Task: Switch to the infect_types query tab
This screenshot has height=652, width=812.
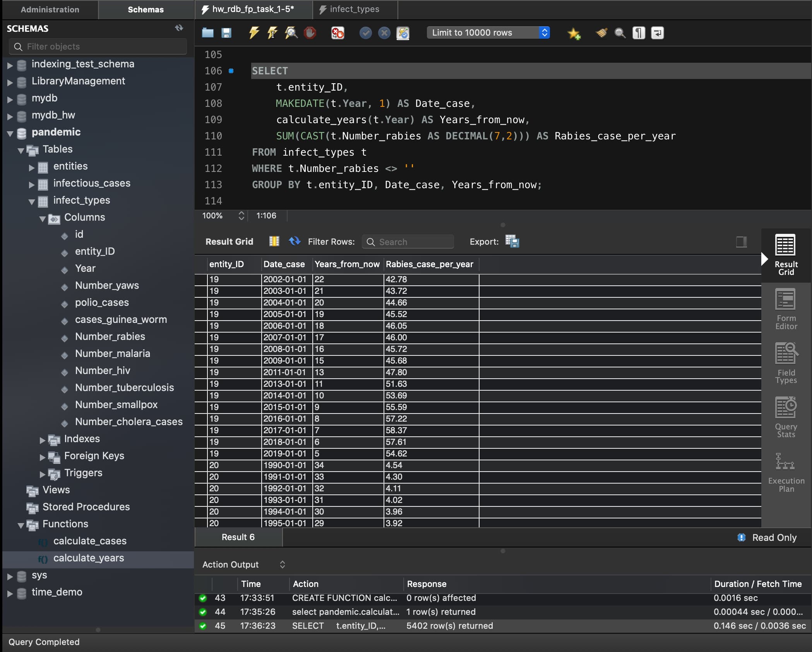Action: pyautogui.click(x=354, y=9)
